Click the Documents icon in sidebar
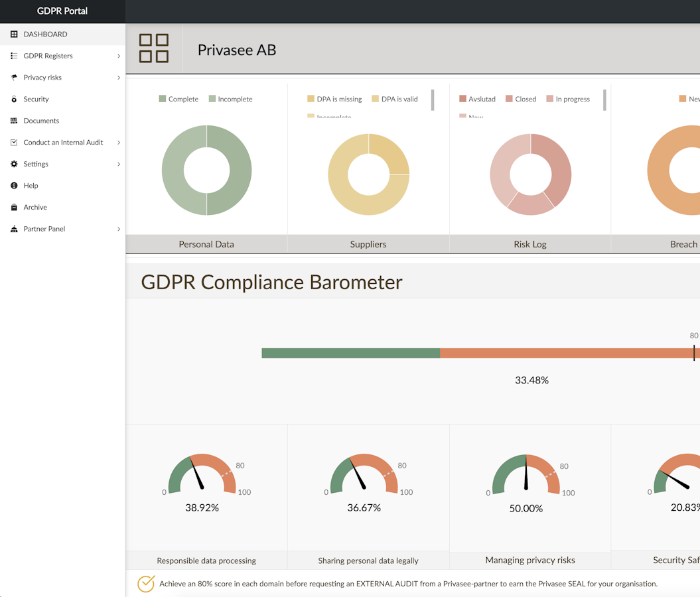 [x=14, y=121]
